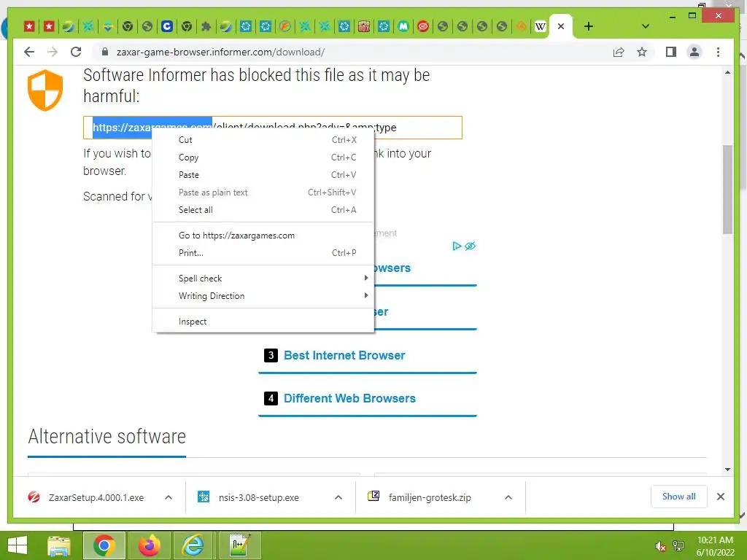Switch to the brown box icon tab
The image size is (747, 560).
click(x=364, y=26)
